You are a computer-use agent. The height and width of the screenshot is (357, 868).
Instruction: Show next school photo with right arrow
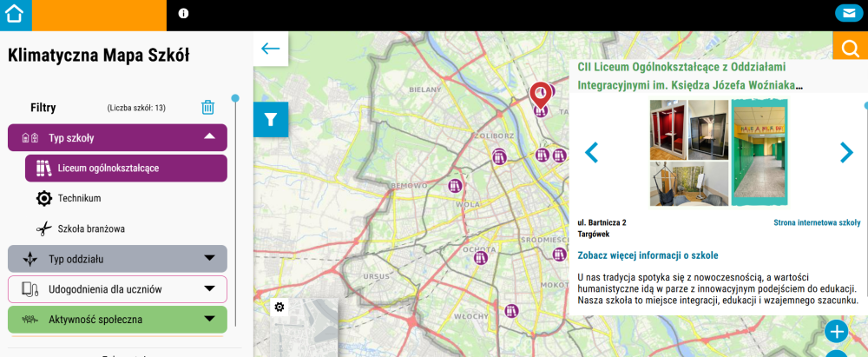[846, 153]
